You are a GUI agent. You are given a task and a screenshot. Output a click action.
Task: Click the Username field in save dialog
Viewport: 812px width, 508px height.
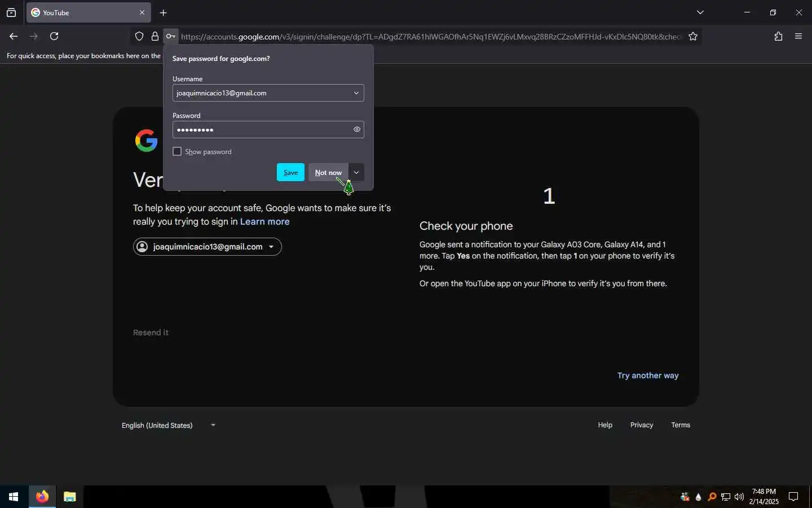tap(268, 93)
